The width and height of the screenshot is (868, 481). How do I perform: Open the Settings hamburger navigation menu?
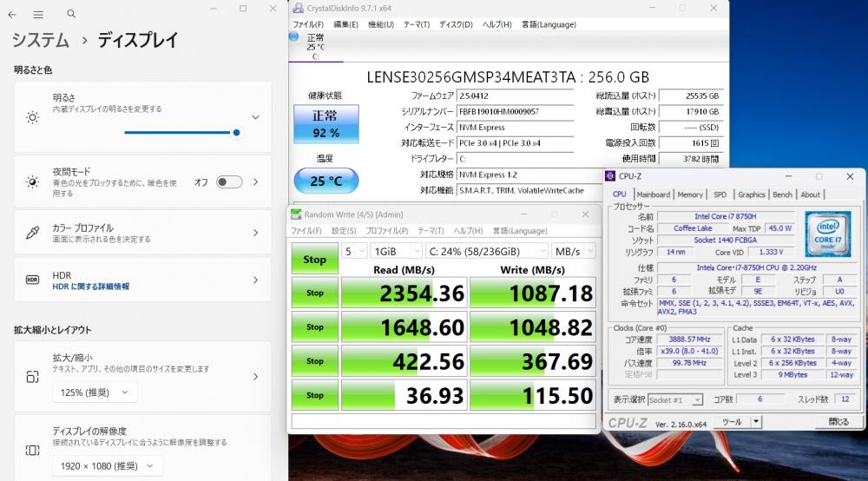coord(38,15)
